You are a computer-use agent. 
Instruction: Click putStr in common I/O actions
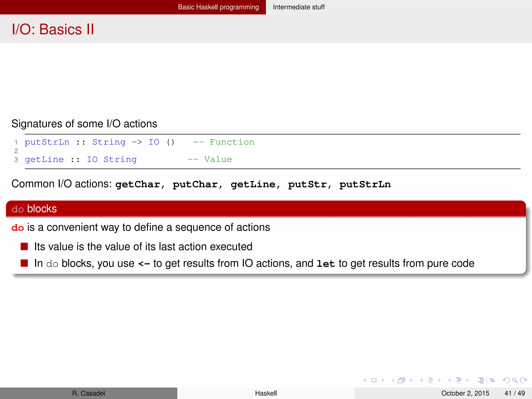click(x=307, y=184)
